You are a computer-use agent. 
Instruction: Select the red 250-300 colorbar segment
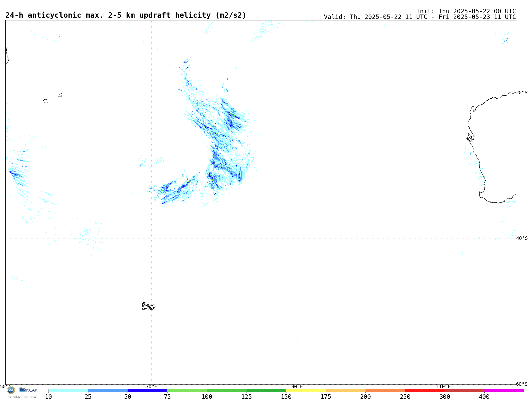click(425, 391)
